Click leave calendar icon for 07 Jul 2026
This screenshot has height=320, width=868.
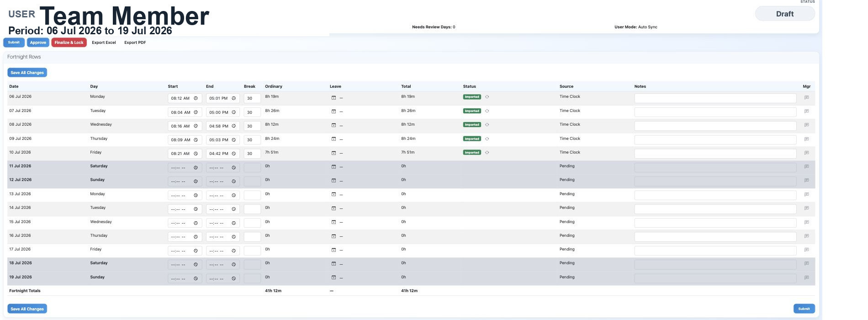(x=333, y=112)
